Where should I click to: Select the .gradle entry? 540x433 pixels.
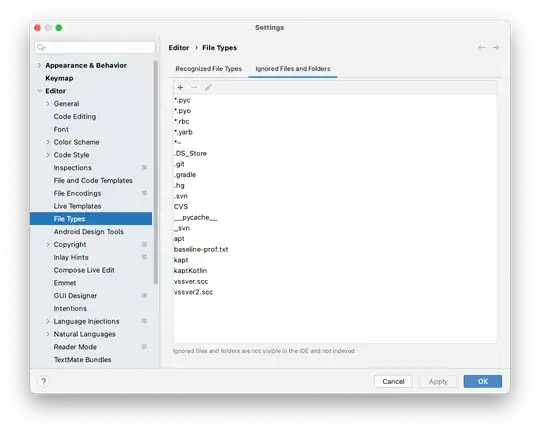pyautogui.click(x=185, y=175)
